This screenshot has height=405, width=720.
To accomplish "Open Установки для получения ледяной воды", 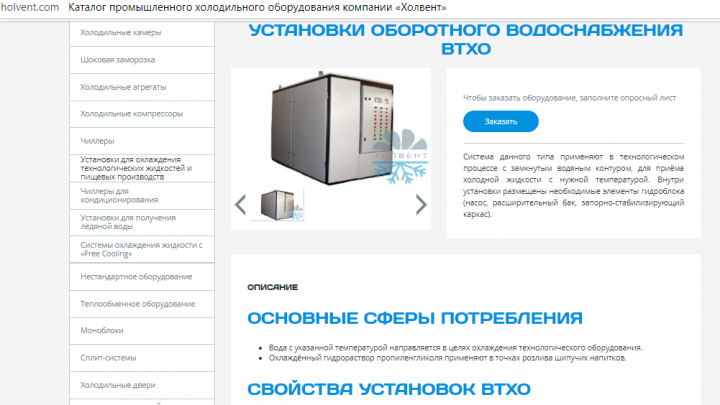I will click(x=142, y=222).
